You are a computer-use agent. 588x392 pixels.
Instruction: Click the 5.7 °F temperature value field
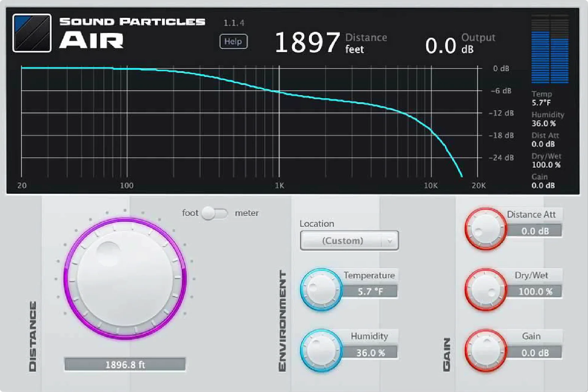[x=370, y=291]
